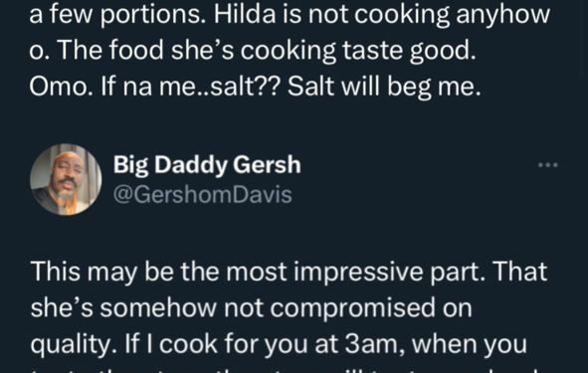The image size is (588, 373).
Task: Open the three-dot more options menu
Action: point(548,164)
